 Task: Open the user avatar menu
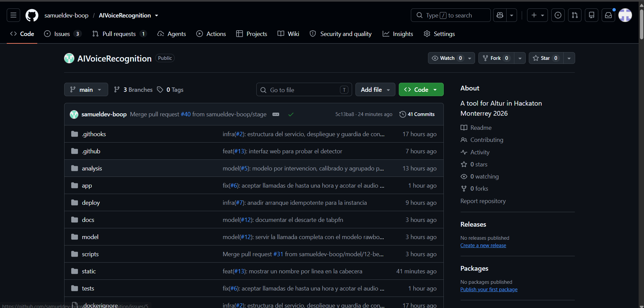(625, 15)
